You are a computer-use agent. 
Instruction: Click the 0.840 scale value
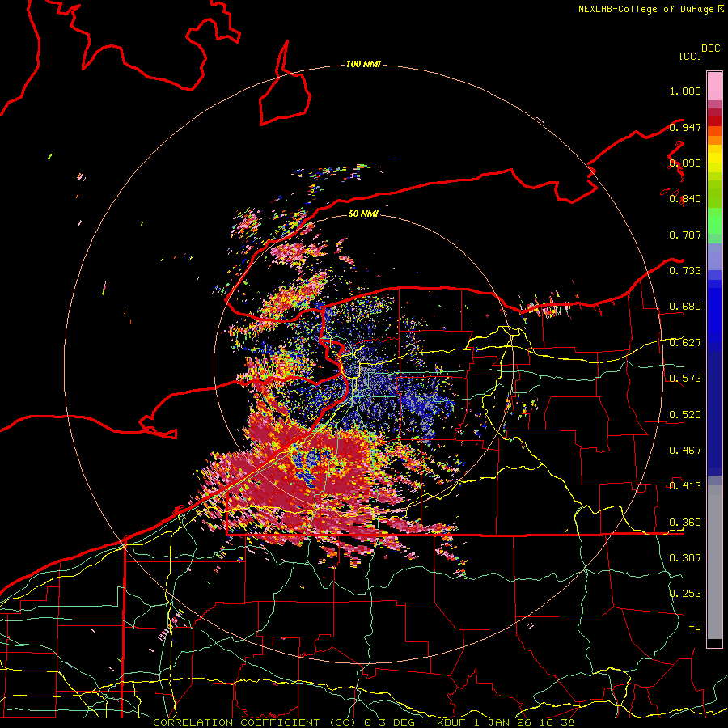coord(685,199)
